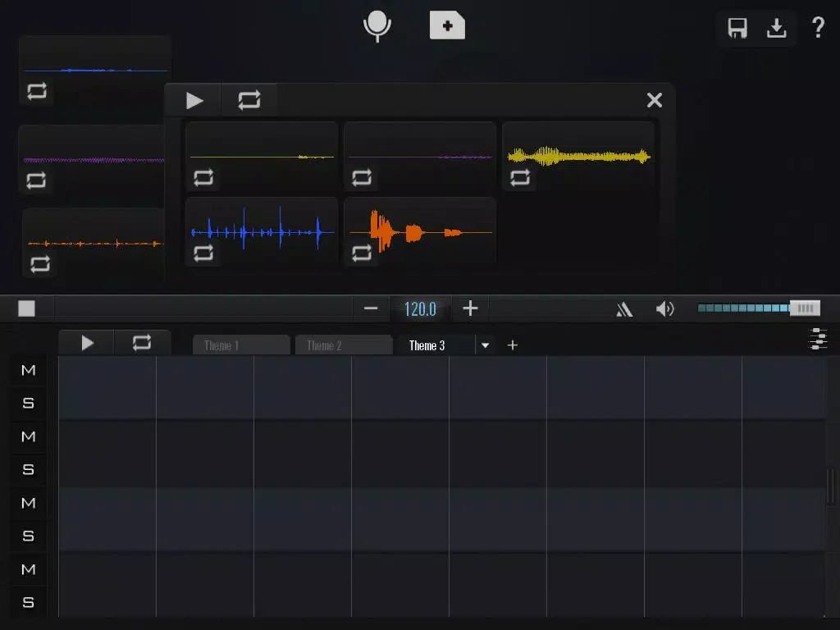Screen dimensions: 840x630
Task: Adjust the master volume slider
Action: [759, 308]
